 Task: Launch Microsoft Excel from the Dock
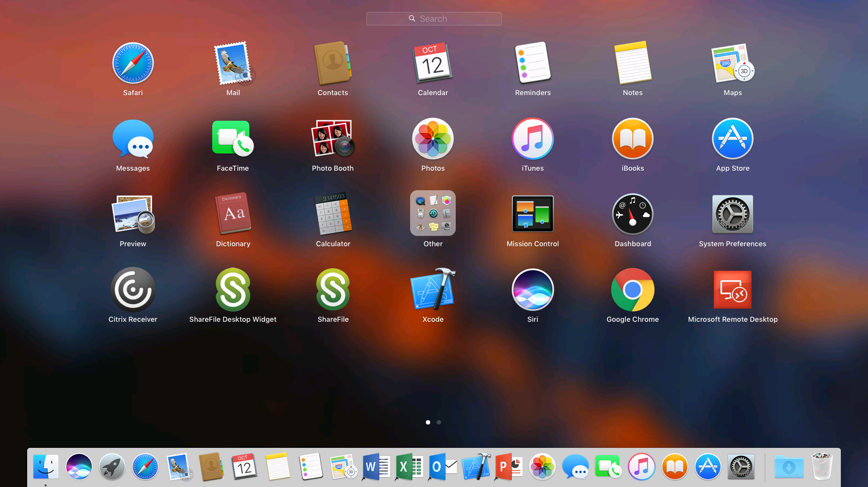(410, 467)
